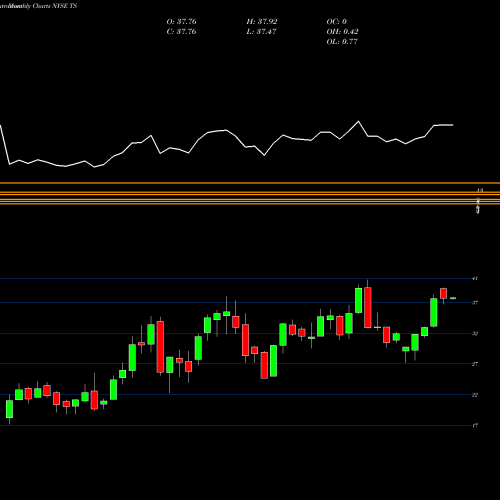Click the high value 'H: 37.92'

click(262, 22)
